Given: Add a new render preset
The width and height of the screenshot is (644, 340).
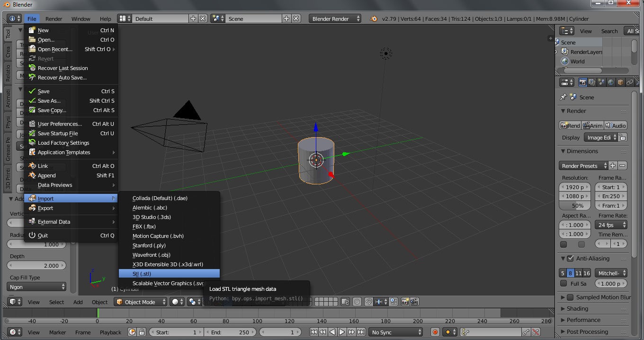Looking at the screenshot, I should [x=613, y=166].
